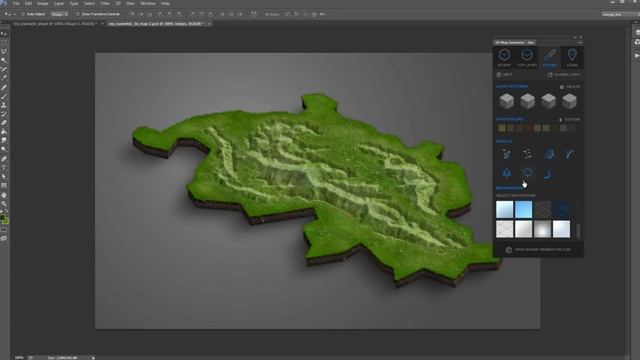Image resolution: width=640 pixels, height=360 pixels.
Task: Open the status bar info arrow
Action: (93, 358)
